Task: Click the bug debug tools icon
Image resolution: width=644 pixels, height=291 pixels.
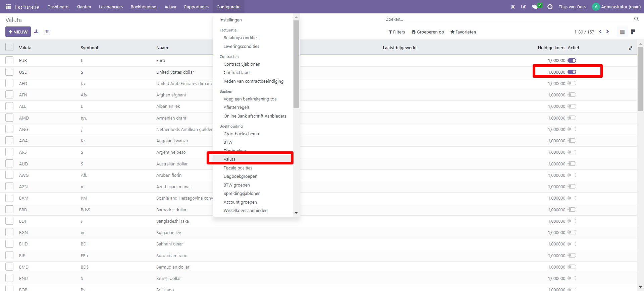Action: pos(513,7)
